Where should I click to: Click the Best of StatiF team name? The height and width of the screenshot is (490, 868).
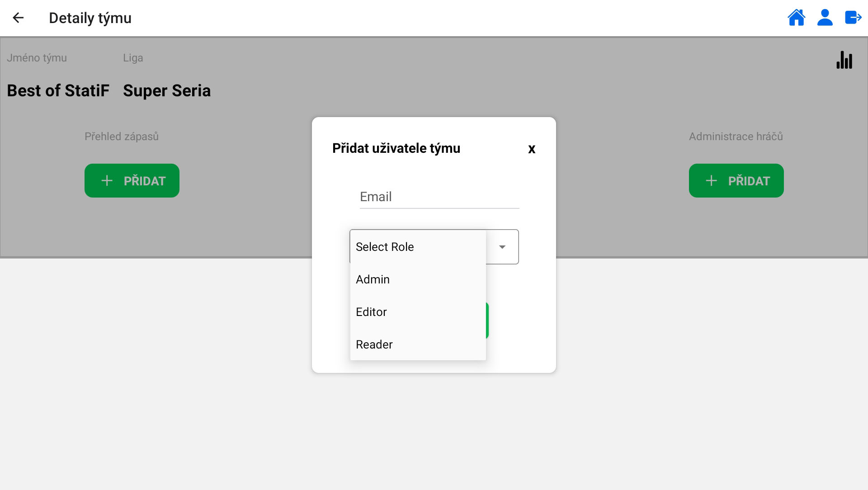pos(58,91)
